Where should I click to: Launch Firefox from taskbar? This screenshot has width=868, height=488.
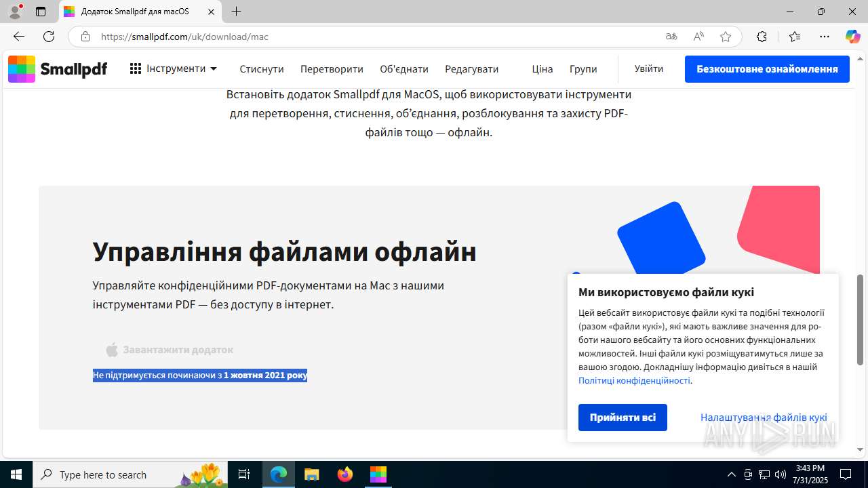click(x=345, y=474)
